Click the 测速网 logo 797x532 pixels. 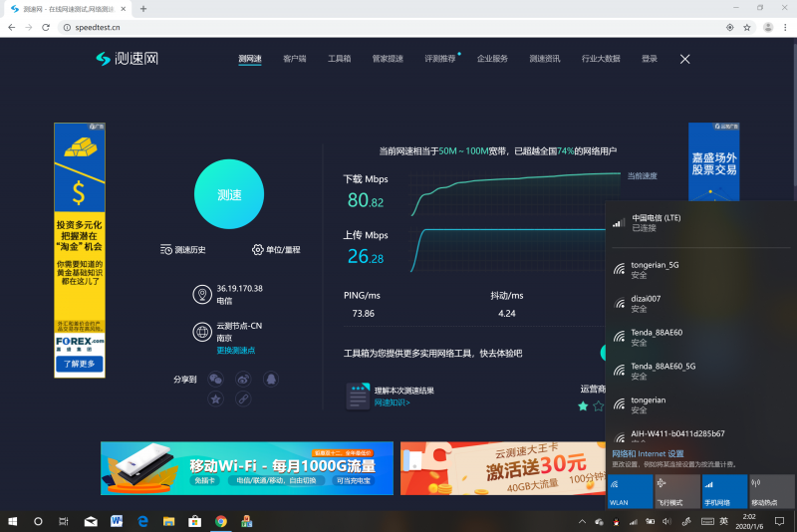click(x=128, y=59)
